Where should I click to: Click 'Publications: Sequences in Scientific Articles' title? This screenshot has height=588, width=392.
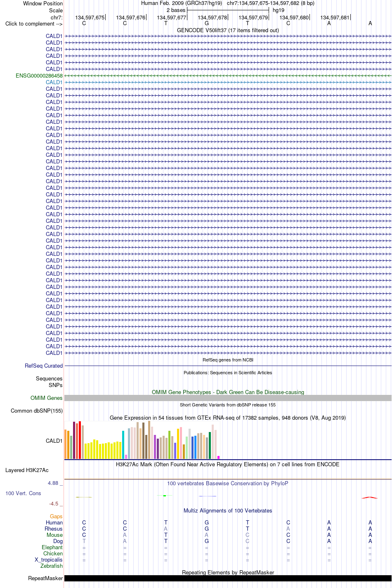click(228, 373)
